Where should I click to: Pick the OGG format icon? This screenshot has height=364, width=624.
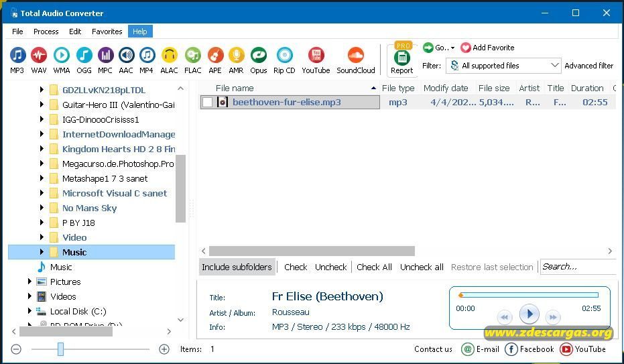84,55
